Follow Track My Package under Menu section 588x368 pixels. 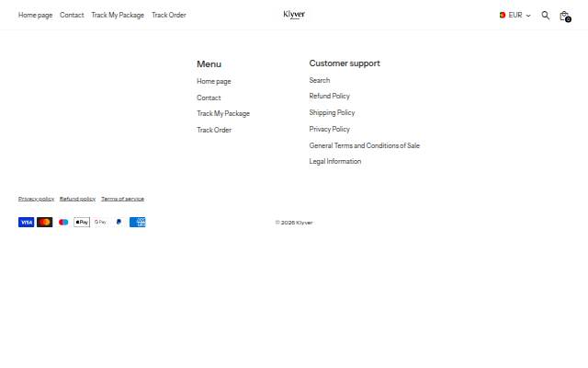coord(223,113)
